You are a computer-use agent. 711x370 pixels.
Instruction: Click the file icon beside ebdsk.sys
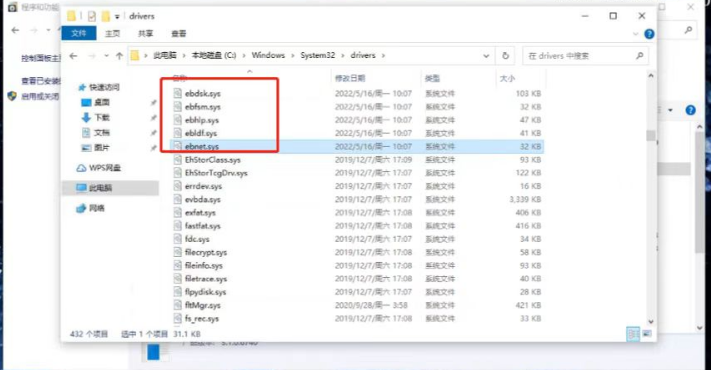177,93
